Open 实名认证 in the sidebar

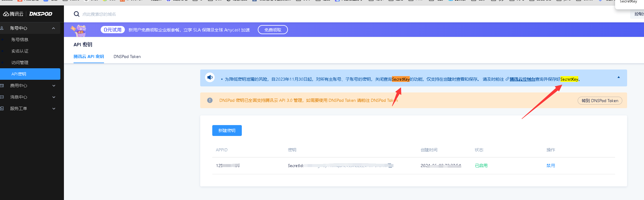[20, 51]
